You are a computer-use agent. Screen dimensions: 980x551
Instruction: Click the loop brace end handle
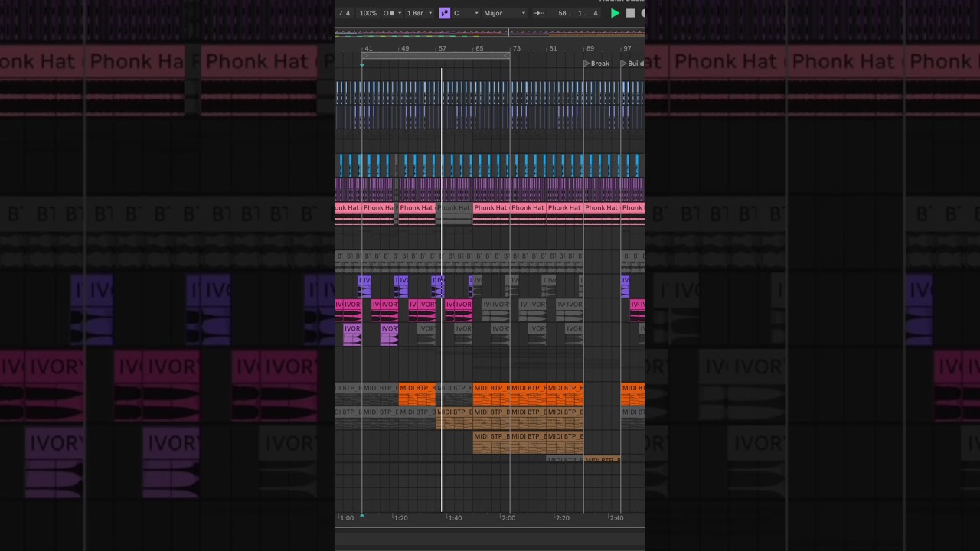pyautogui.click(x=507, y=56)
